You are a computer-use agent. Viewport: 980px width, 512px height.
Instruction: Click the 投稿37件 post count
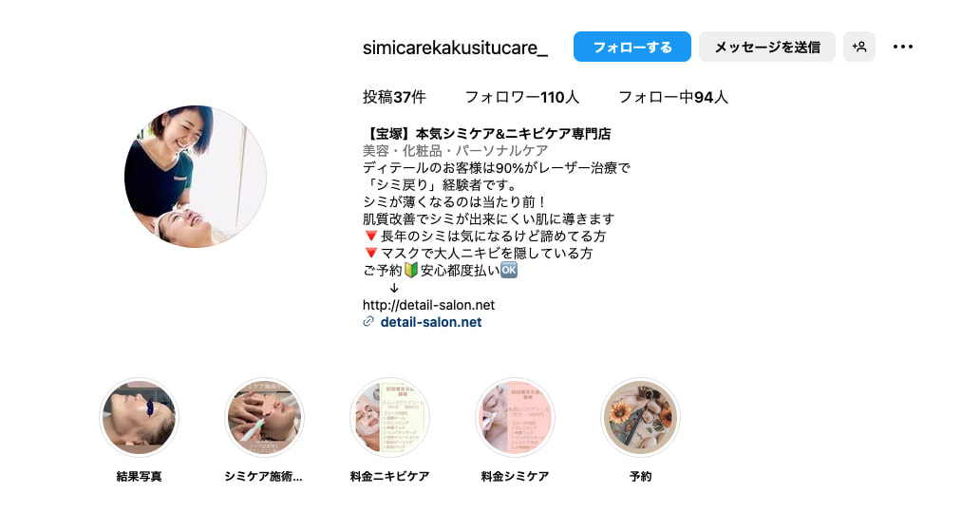coord(394,97)
